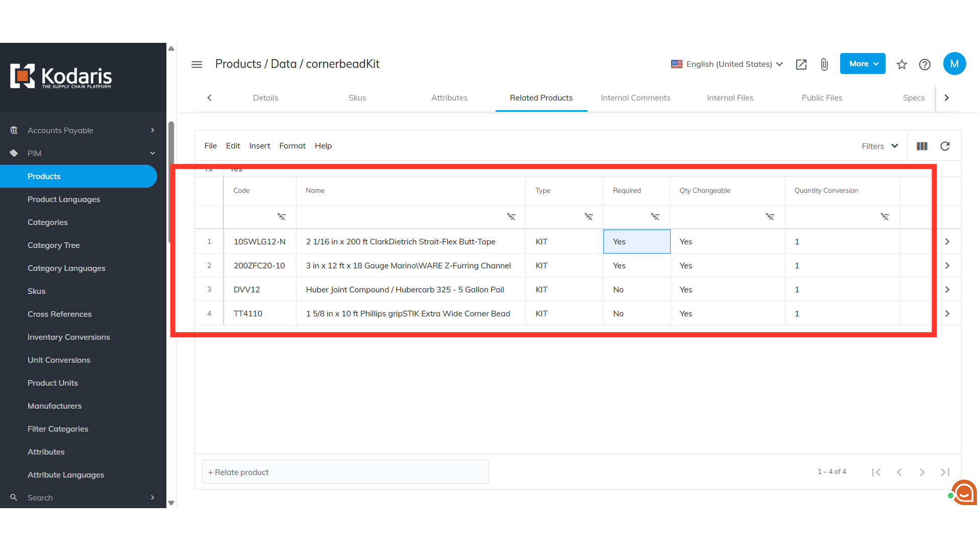Screen dimensions: 980x551
Task: Open record in new window icon
Action: coord(801,64)
